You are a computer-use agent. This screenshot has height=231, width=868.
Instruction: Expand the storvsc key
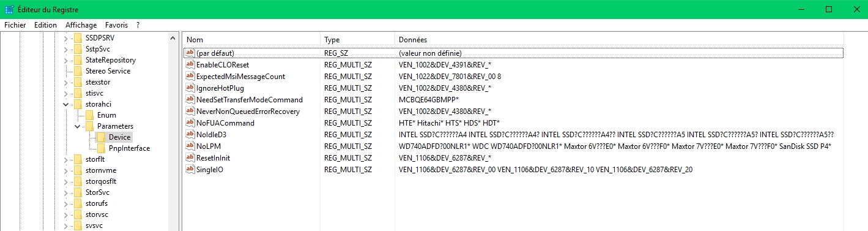[x=65, y=214]
